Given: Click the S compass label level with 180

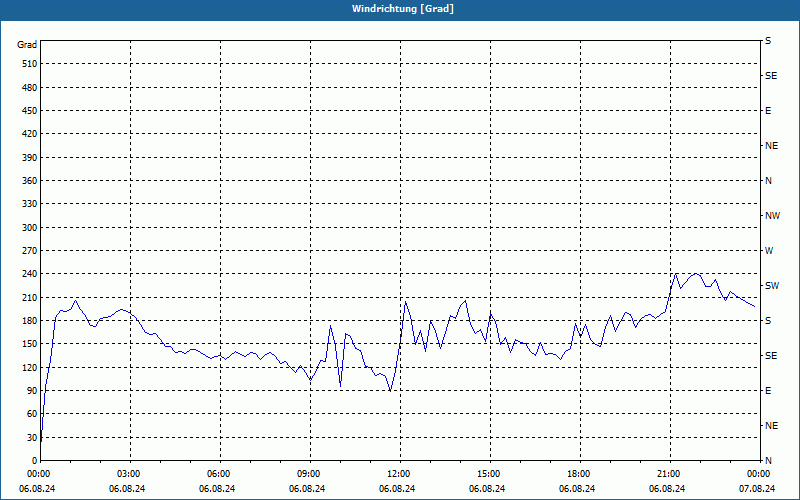Looking at the screenshot, I should tap(768, 321).
